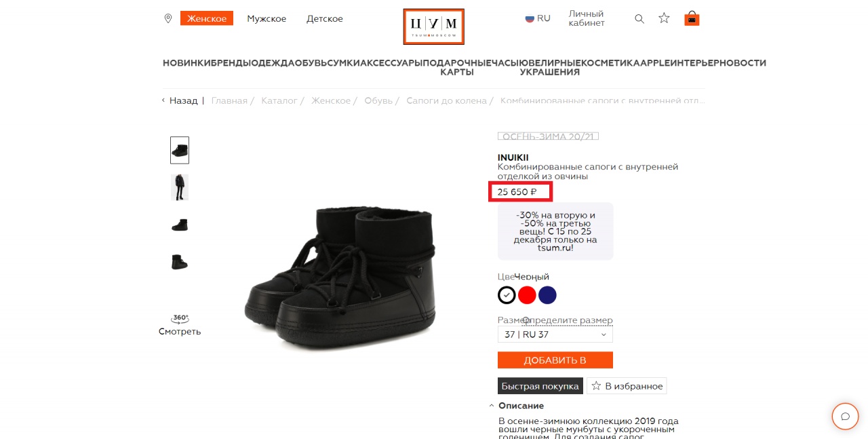Click the ЦУМ logo
Viewport: 868px width, 439px height.
tap(433, 26)
